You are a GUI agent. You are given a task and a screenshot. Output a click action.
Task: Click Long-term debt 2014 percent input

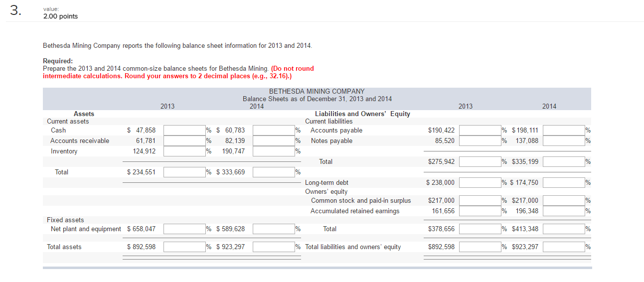point(564,183)
